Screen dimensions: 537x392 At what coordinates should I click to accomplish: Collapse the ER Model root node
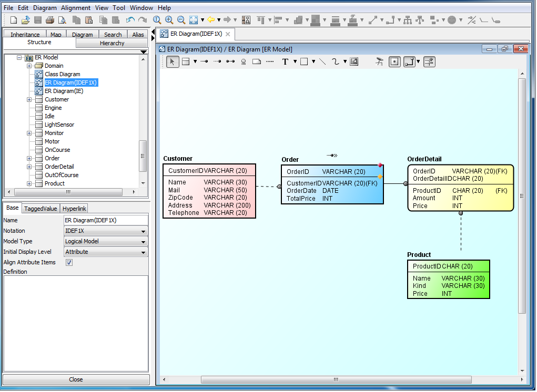tap(19, 58)
